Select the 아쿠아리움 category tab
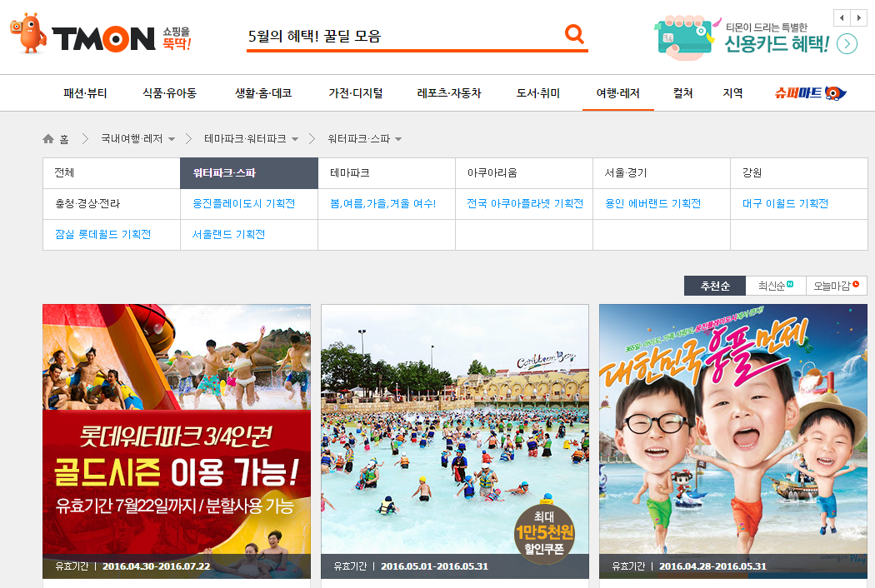Viewport: 875px width, 588px height. [524, 173]
